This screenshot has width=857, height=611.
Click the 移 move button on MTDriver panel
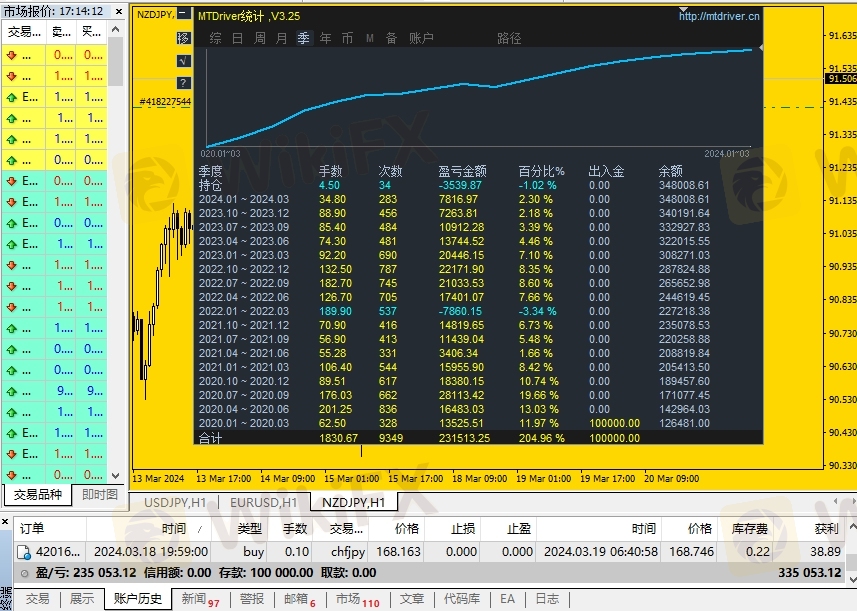(184, 38)
